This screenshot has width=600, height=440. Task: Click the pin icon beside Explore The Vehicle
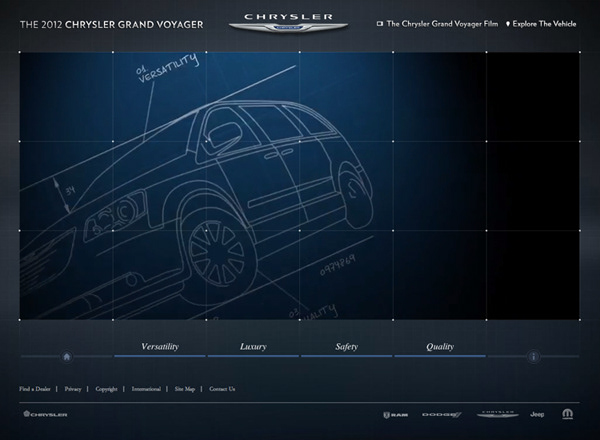[508, 24]
